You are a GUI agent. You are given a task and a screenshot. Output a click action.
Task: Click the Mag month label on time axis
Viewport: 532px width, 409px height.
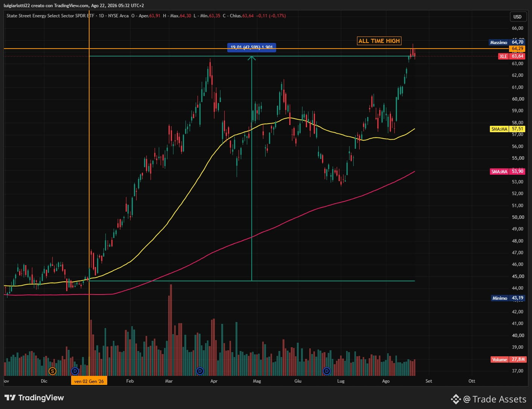pyautogui.click(x=257, y=381)
